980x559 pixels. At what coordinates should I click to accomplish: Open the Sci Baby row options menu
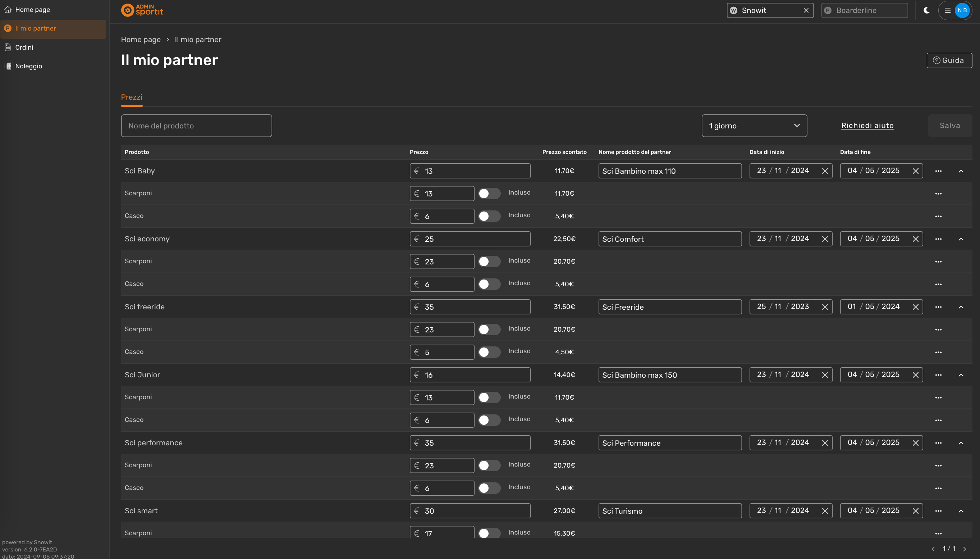coord(938,171)
